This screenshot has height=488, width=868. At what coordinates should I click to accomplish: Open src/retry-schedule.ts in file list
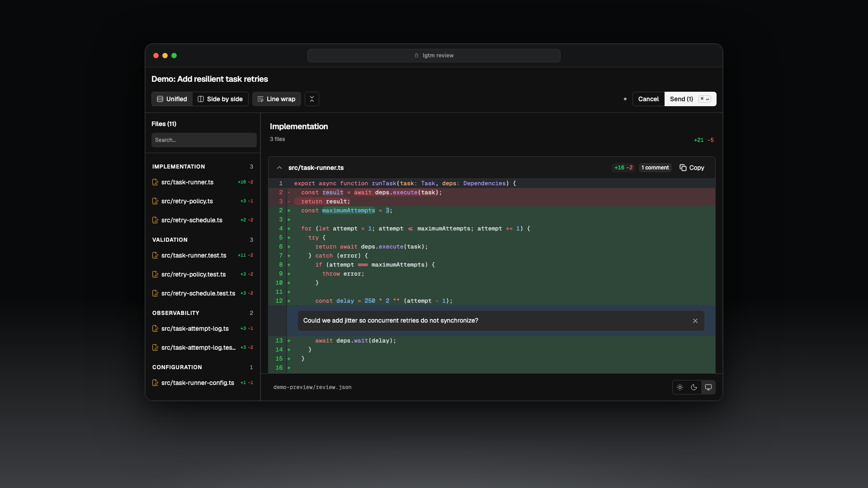point(203,220)
